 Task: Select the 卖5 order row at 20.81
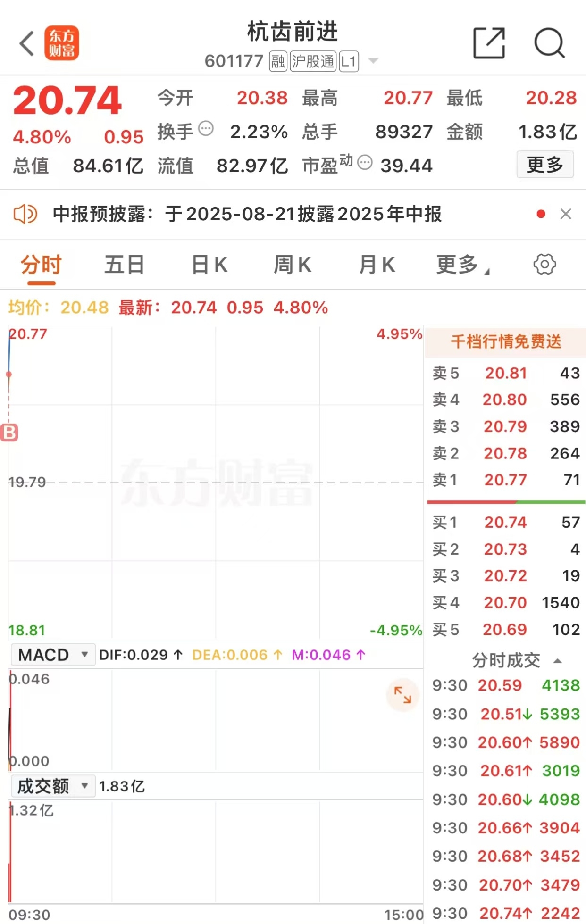pos(506,373)
